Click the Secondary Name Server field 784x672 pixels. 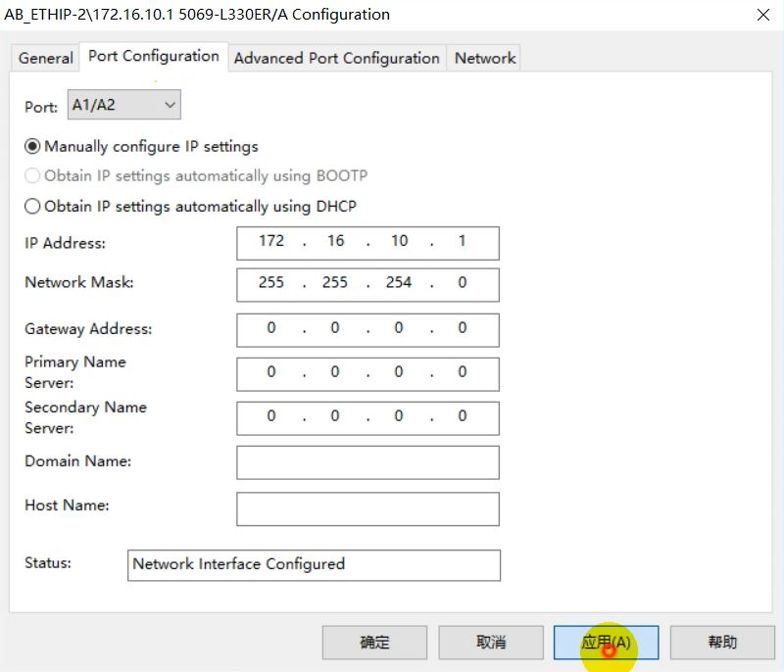click(x=368, y=418)
